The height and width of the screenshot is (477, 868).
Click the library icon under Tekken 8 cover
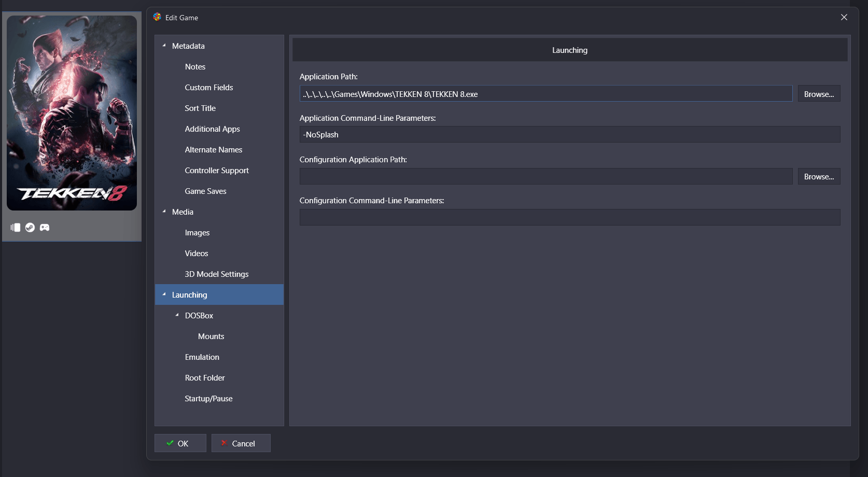(x=16, y=228)
